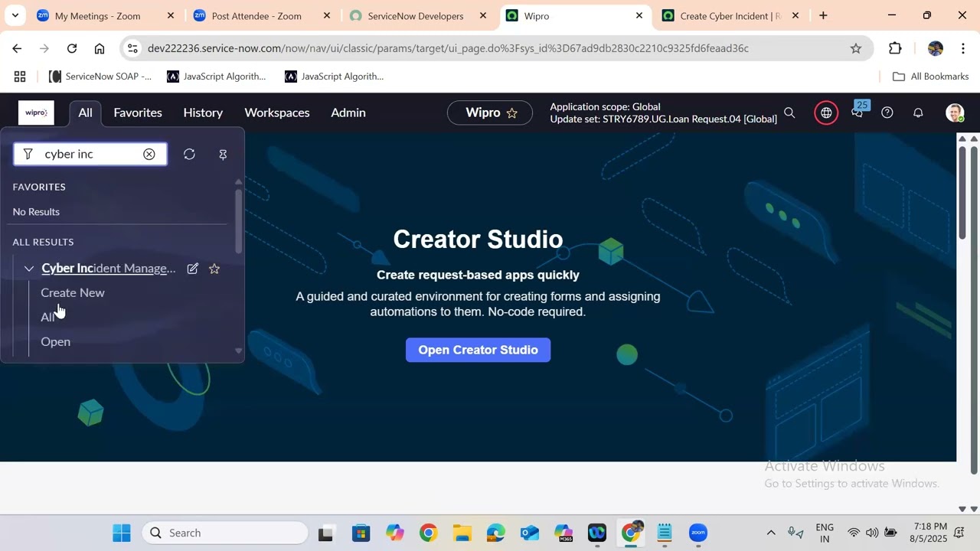
Task: View site information in address bar
Action: coord(132,48)
